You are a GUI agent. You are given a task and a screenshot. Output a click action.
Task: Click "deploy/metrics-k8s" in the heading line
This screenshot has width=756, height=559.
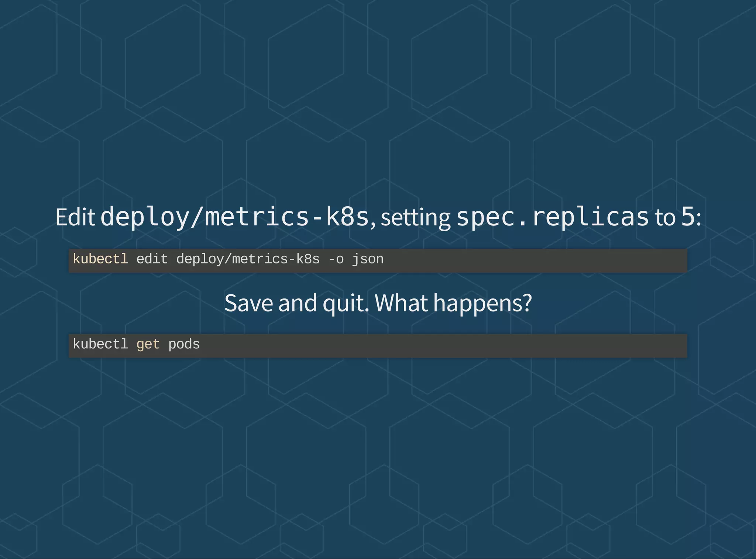tap(235, 217)
